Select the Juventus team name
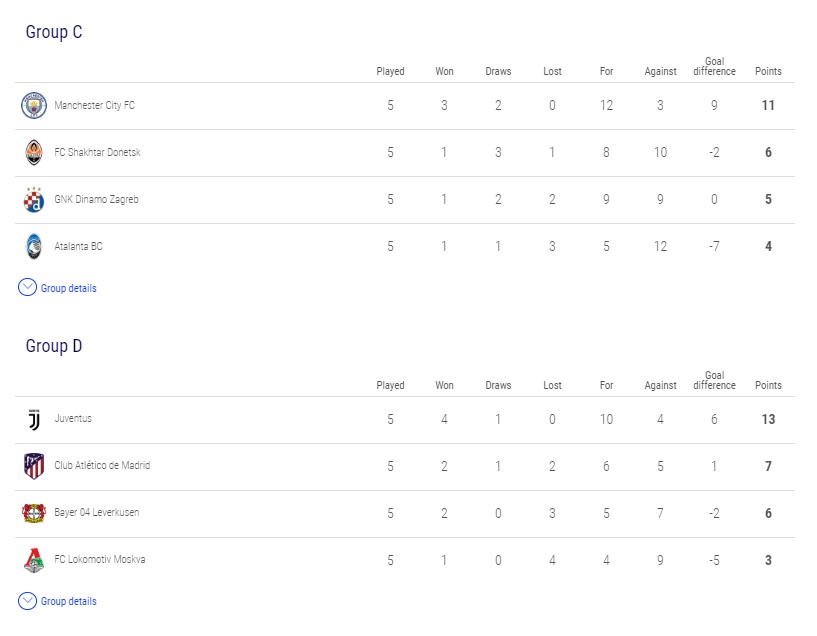Screen dimensions: 817x636 coord(73,418)
